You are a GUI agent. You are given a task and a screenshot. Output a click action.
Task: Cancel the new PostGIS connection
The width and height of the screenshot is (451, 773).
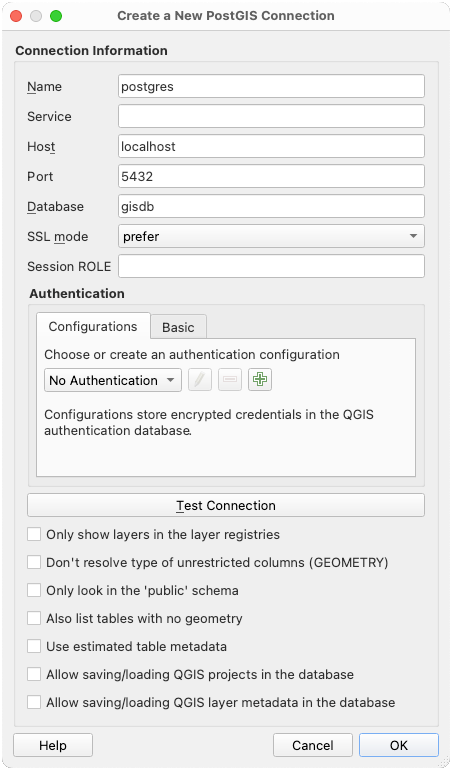[313, 745]
